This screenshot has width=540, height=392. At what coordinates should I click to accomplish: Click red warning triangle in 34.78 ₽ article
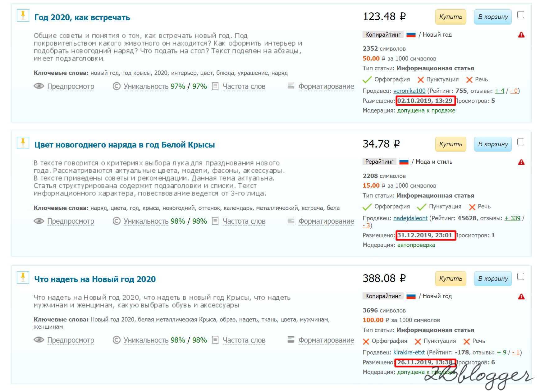[521, 162]
